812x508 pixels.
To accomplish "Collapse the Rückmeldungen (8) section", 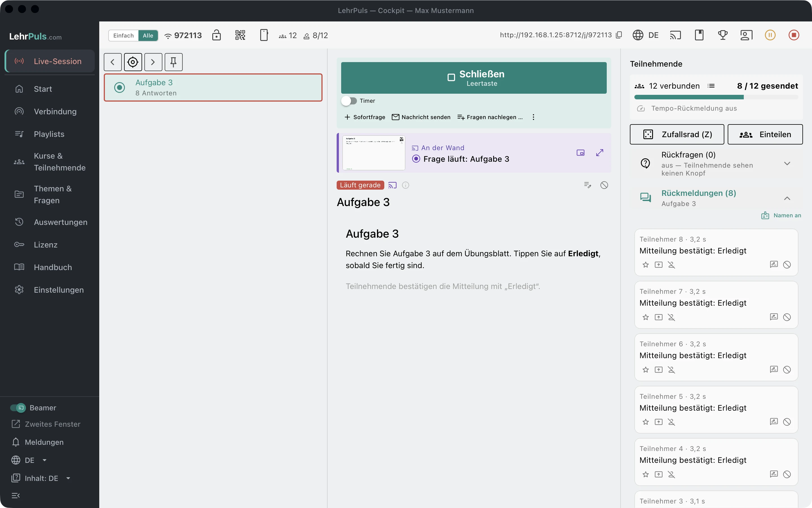I will tap(716, 198).
